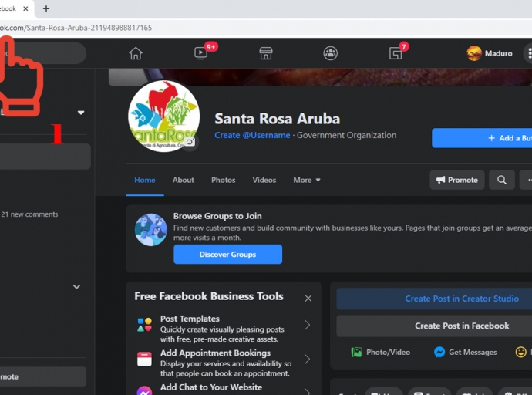
Task: Open a new browser tab
Action: point(46,8)
